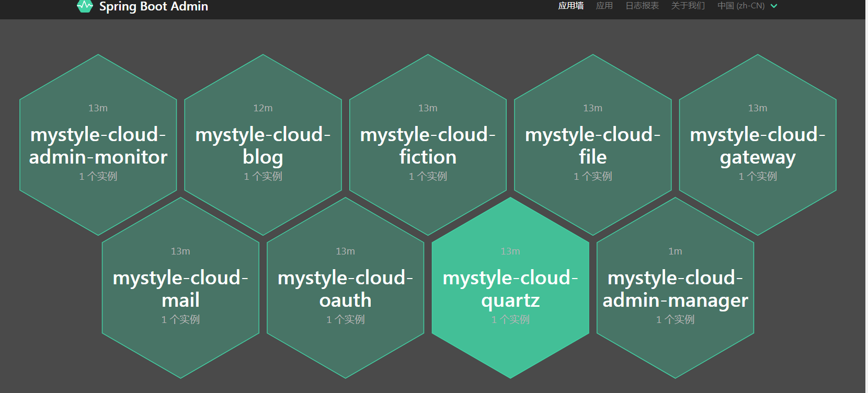Viewport: 868px width, 393px height.
Task: Click the Spring Boot Admin title text
Action: point(153,7)
